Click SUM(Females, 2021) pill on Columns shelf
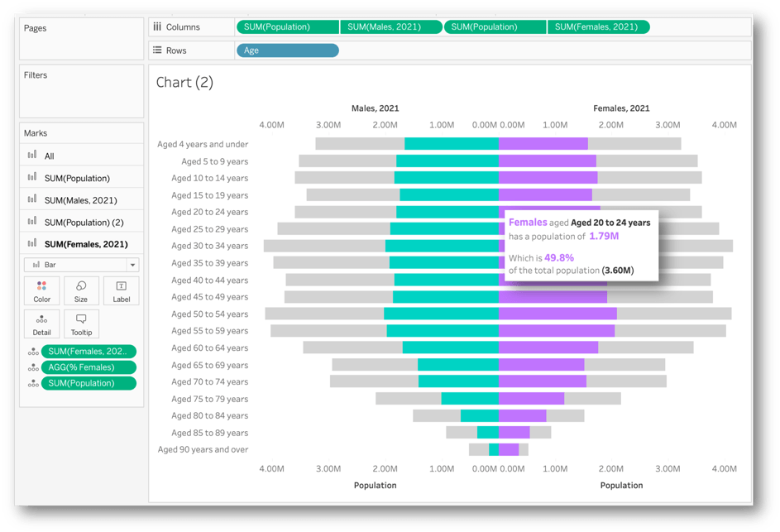Screen dimensions: 780x532 pos(598,27)
